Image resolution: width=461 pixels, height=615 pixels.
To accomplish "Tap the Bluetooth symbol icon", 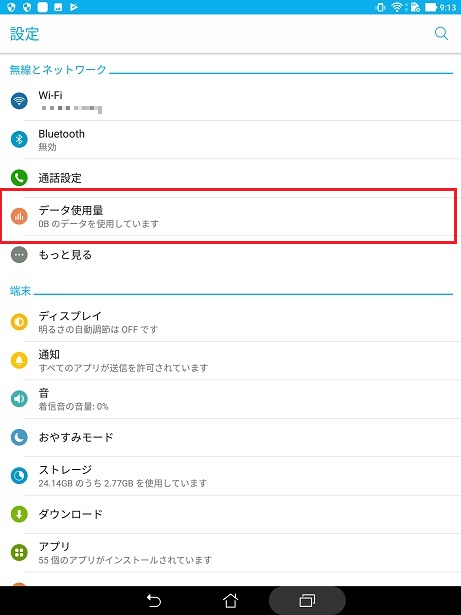I will [x=19, y=139].
